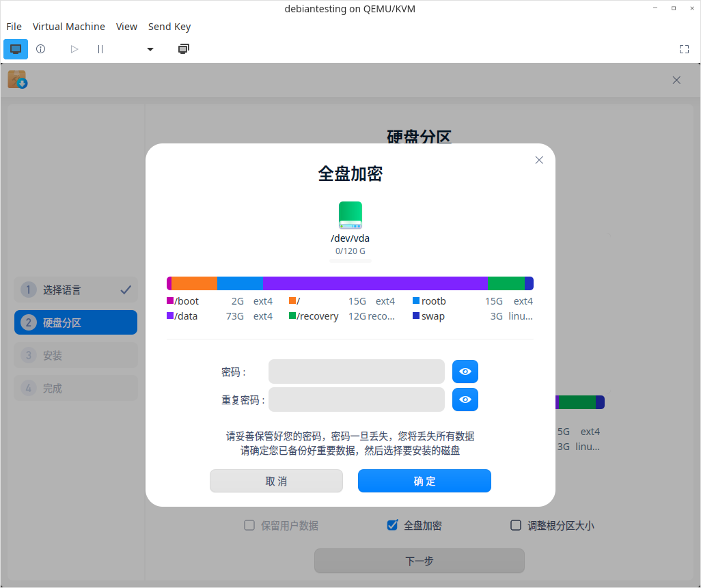Screen dimensions: 701x588
Task: Click the orange root partition bar segment
Action: [195, 283]
